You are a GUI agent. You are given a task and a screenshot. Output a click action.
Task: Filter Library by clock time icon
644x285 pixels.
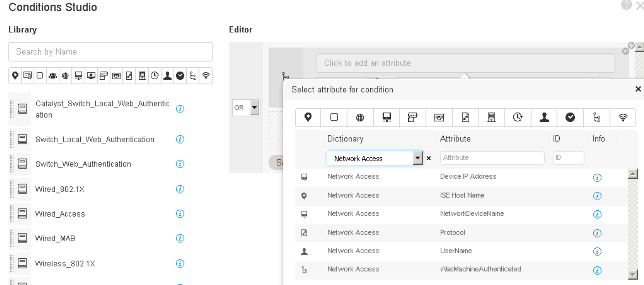point(155,76)
